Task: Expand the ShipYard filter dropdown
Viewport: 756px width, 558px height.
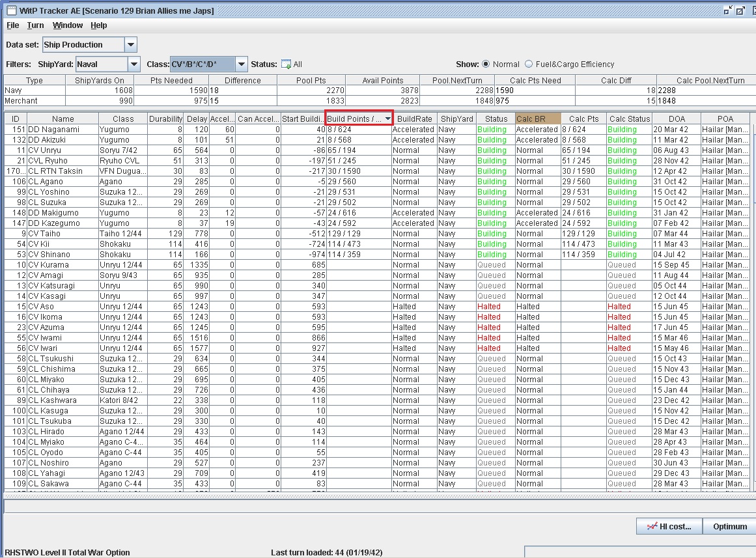Action: click(134, 64)
